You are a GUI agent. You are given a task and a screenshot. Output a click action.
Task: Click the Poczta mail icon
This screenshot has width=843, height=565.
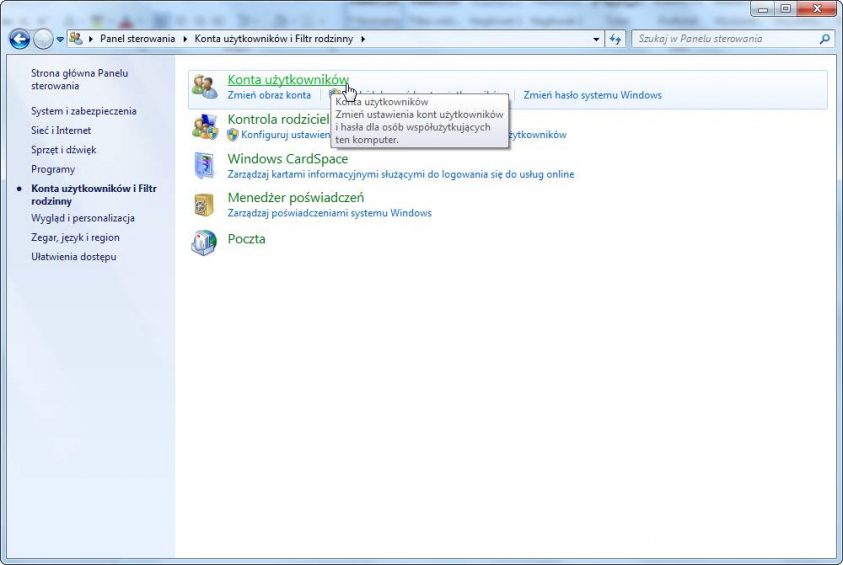coord(204,243)
